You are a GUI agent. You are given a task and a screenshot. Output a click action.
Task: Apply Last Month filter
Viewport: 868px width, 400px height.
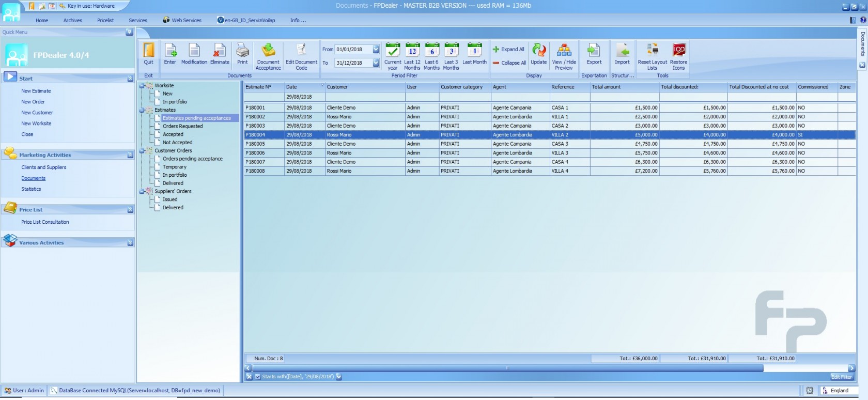(x=474, y=54)
